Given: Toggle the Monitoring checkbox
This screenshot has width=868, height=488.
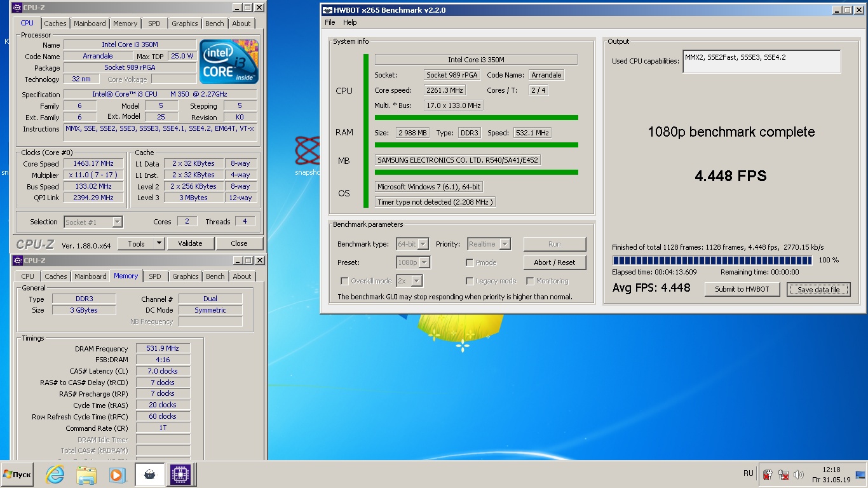Looking at the screenshot, I should coord(530,281).
